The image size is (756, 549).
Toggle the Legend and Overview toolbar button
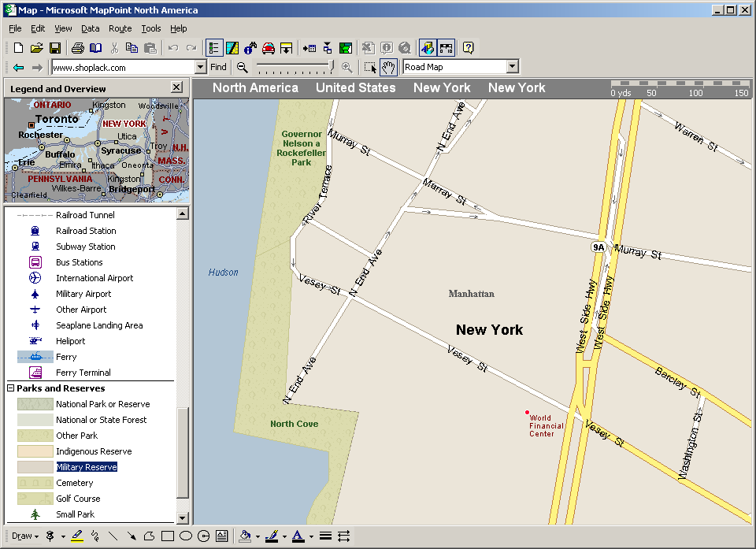pos(213,48)
